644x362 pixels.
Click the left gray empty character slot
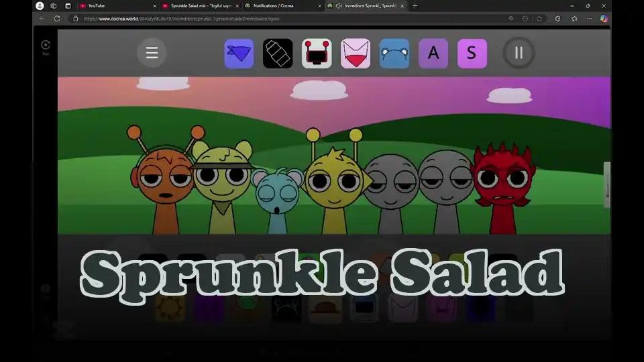click(390, 193)
